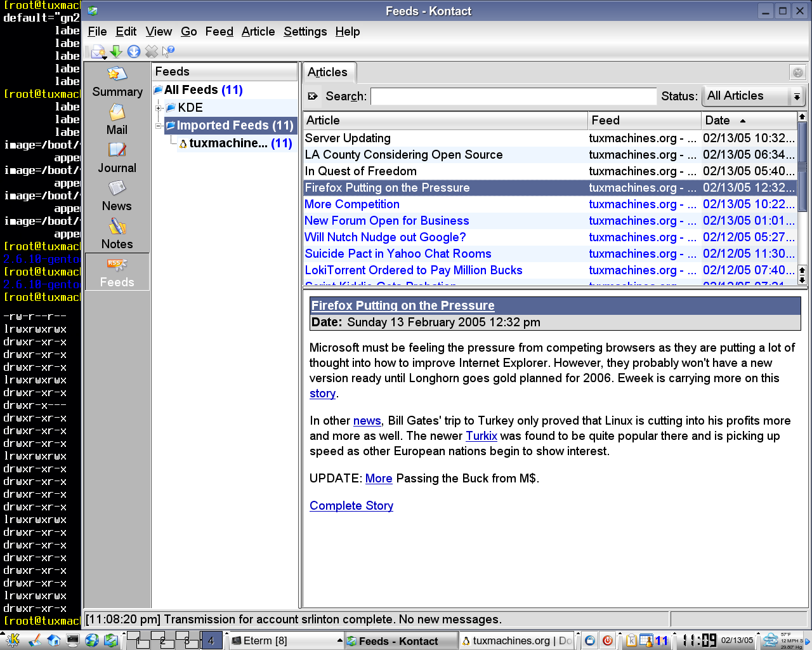Follow the 'news' link in the article

pos(367,421)
